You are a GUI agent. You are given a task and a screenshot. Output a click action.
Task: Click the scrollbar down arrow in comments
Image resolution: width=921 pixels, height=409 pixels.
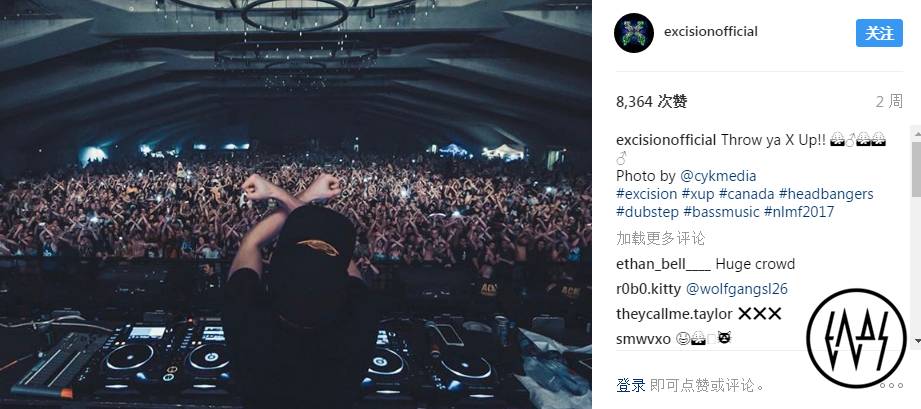916,340
